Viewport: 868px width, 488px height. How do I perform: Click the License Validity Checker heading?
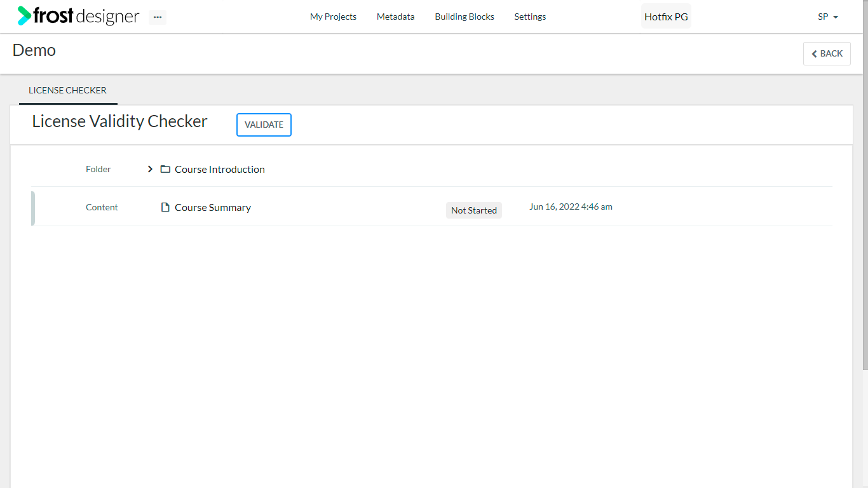click(119, 121)
